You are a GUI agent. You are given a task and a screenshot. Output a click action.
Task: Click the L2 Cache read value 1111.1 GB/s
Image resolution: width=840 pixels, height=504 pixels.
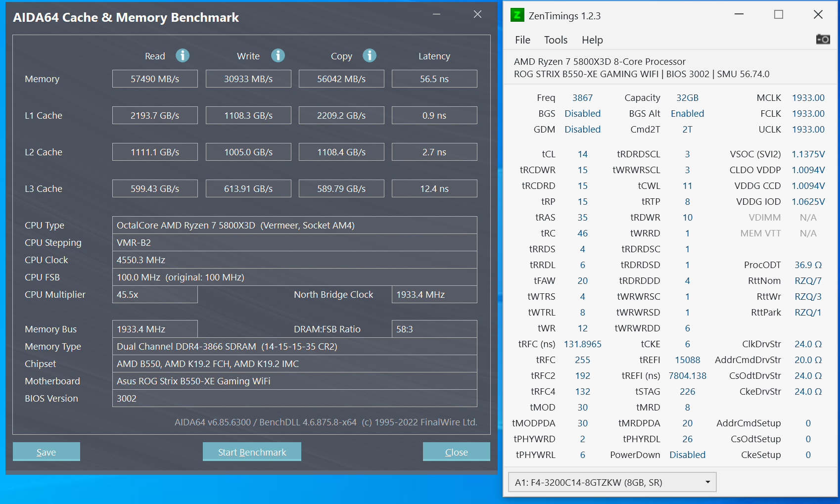[155, 152]
